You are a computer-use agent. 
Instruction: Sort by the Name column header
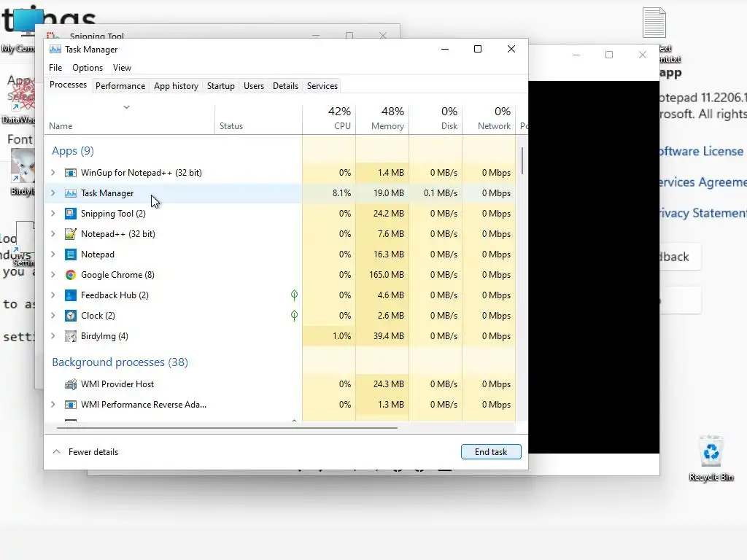(130, 119)
